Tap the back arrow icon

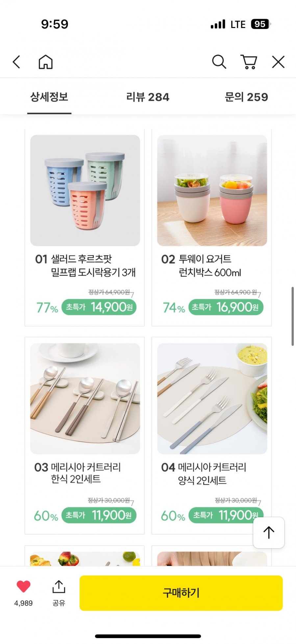(16, 62)
